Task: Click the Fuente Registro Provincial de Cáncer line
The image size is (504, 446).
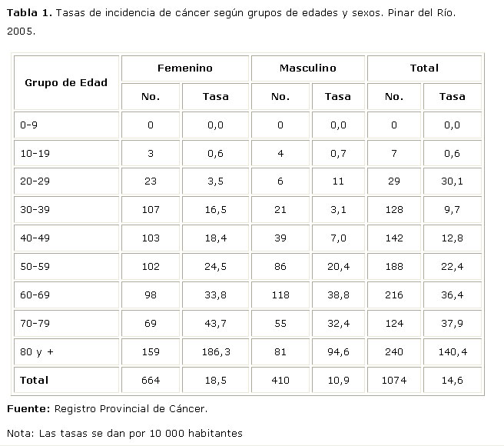Action: 107,408
